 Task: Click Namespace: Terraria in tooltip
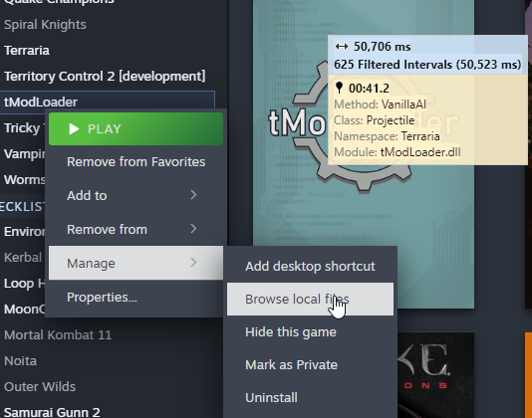[x=387, y=136]
